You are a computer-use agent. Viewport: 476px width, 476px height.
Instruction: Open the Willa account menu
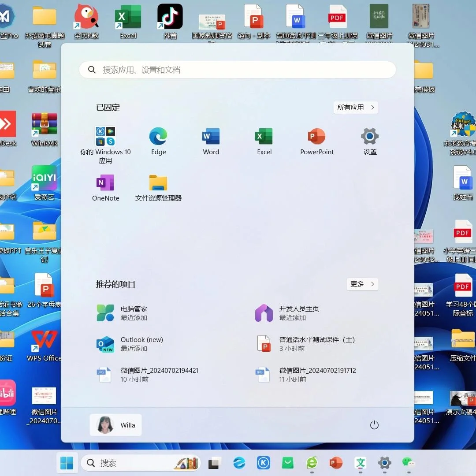click(115, 425)
